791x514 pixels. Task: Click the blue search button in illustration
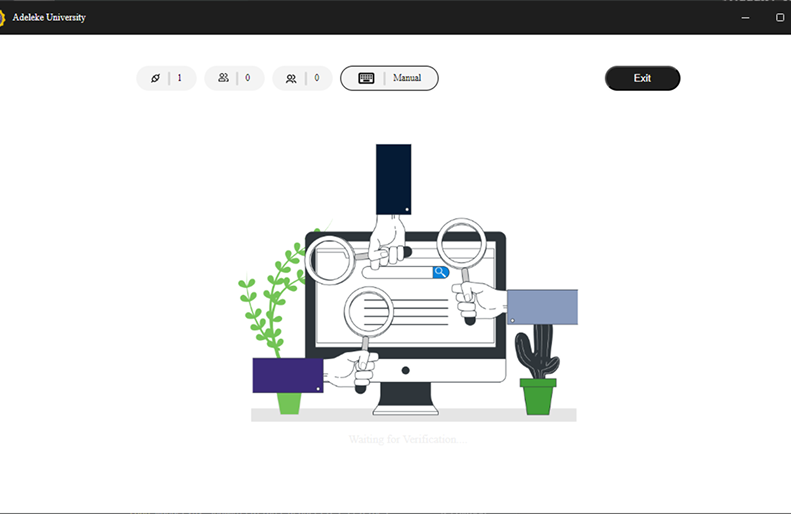[440, 272]
